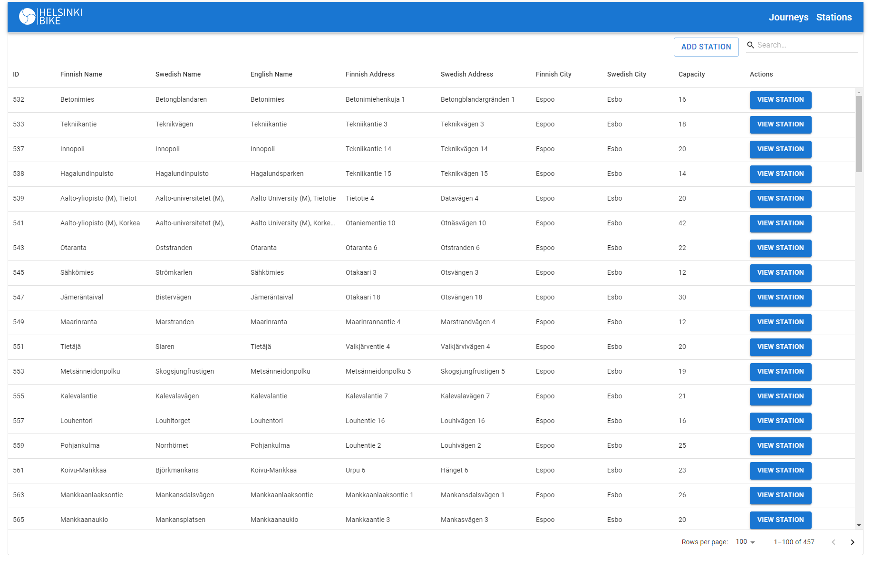View station Aalto-yliopisto (M), Korkea
The height and width of the screenshot is (588, 873).
pyautogui.click(x=780, y=223)
